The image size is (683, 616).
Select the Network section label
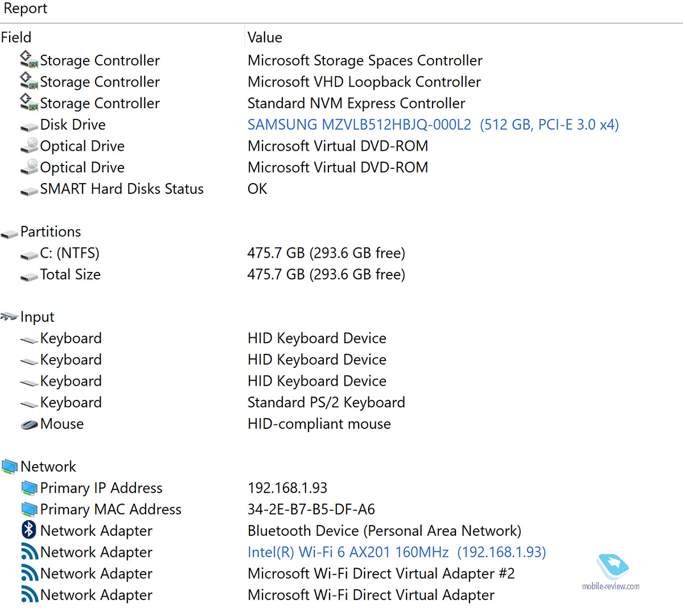(x=48, y=466)
